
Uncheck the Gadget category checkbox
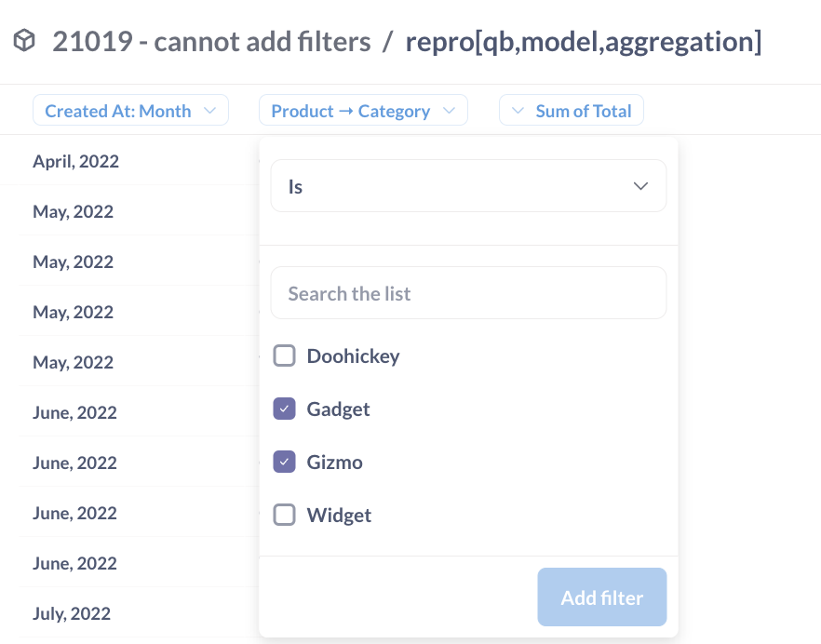[x=284, y=409]
